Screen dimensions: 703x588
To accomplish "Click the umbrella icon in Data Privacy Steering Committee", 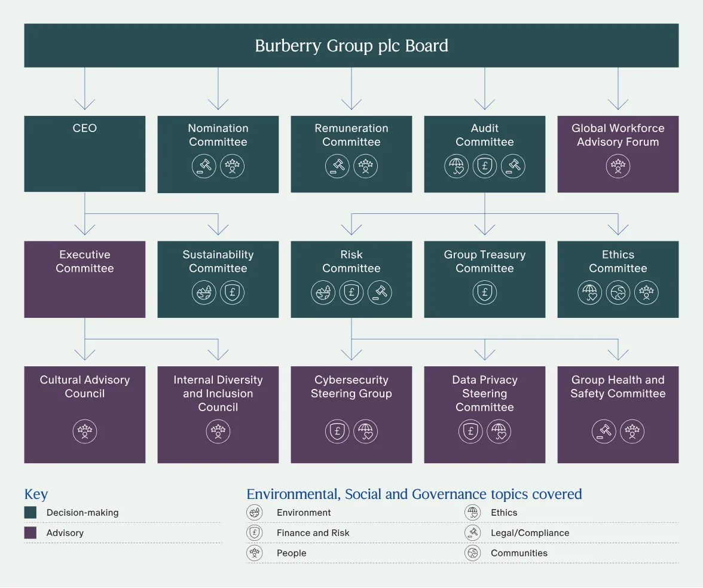I will (499, 431).
